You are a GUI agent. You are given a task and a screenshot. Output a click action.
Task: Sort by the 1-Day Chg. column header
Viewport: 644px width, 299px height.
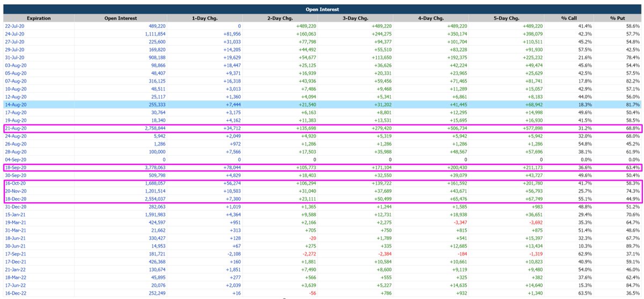205,18
